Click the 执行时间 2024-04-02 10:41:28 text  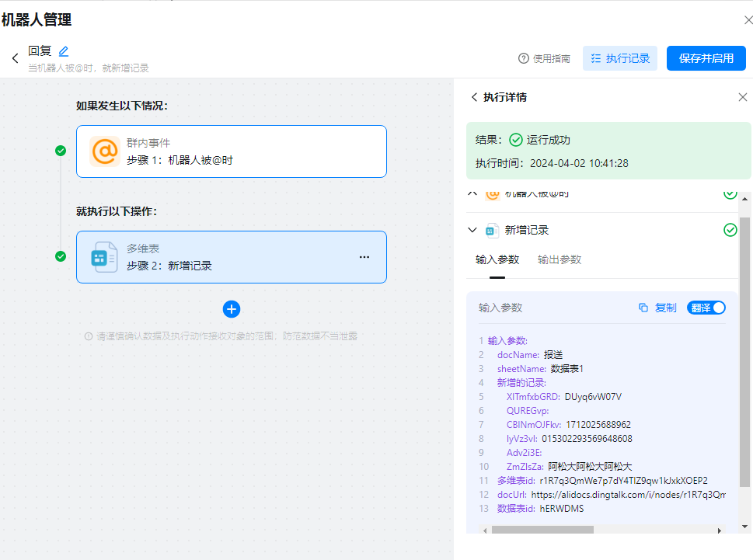click(552, 163)
